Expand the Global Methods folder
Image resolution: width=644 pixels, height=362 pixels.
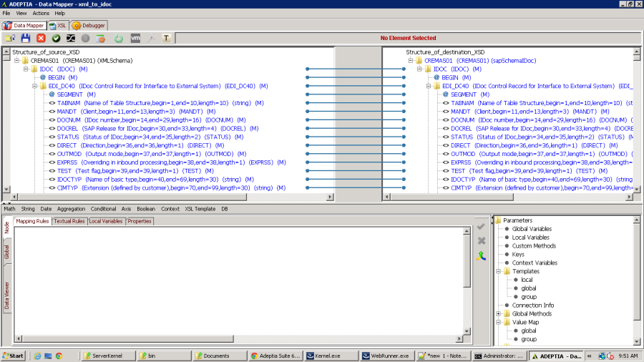coord(499,313)
